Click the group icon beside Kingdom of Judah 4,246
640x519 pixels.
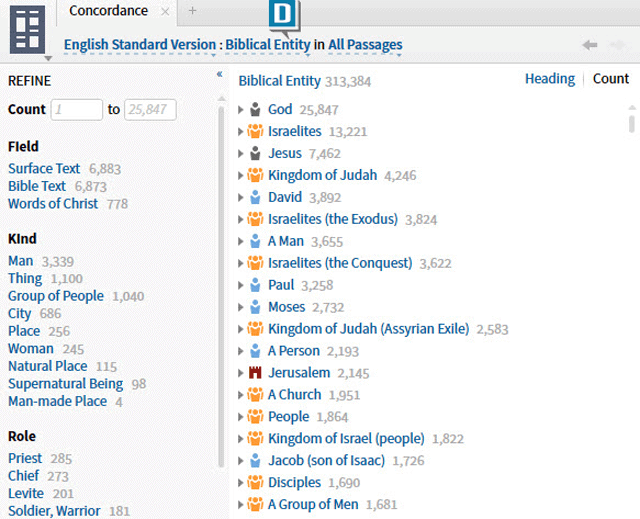(255, 175)
